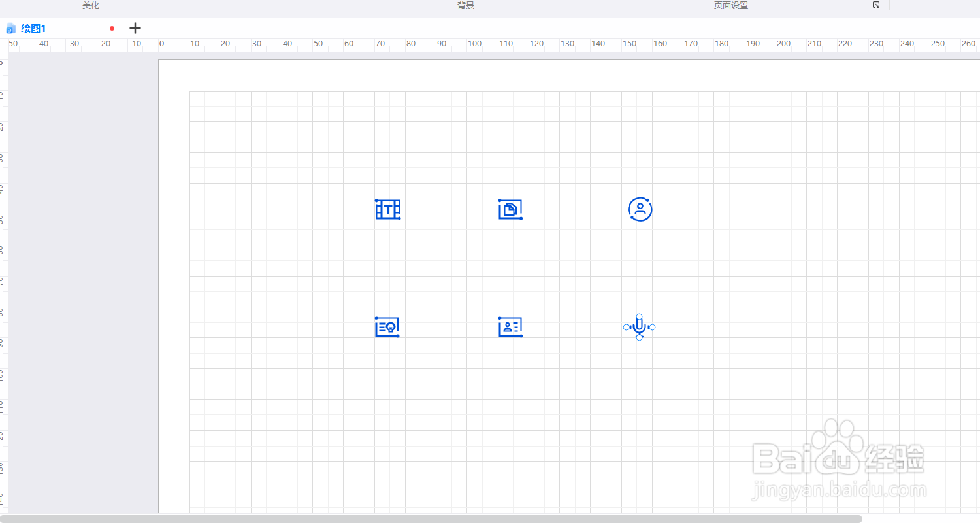Image resolution: width=980 pixels, height=523 pixels.
Task: Open the 页面设置 dialog launcher
Action: coord(876,5)
